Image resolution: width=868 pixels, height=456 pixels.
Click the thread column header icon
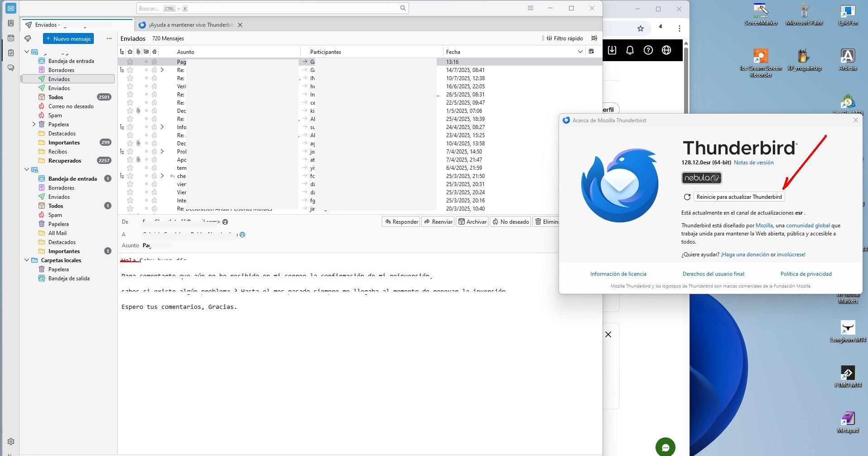(122, 52)
